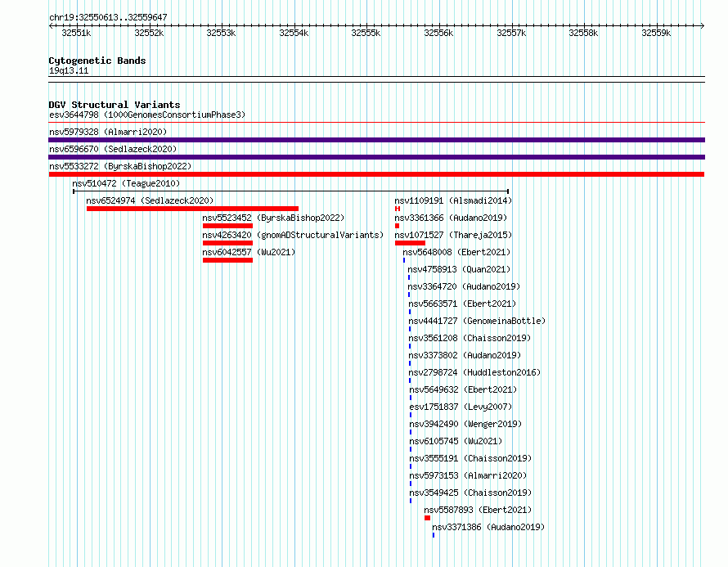Click the black span line under nsv510472

[290, 191]
